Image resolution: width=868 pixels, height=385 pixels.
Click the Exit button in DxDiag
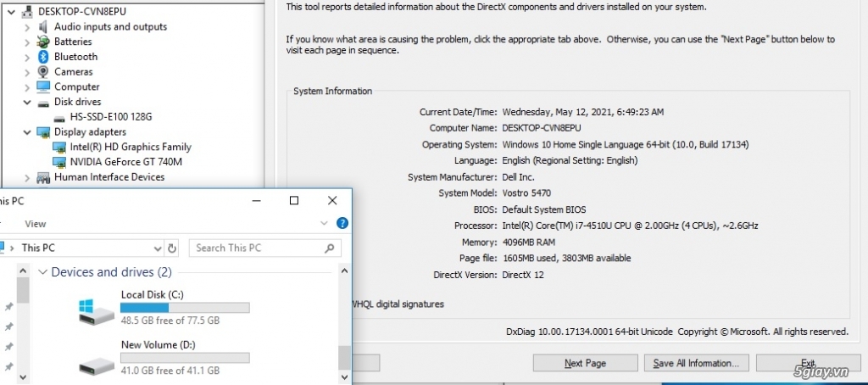tap(808, 364)
